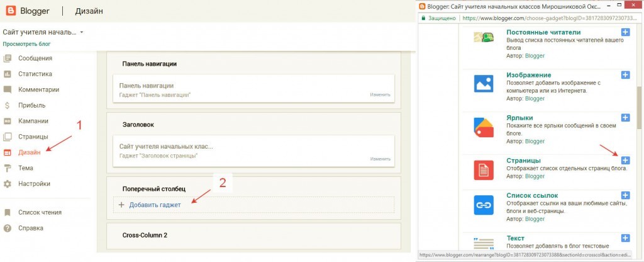Click the Список чтения bookmark icon

(x=7, y=213)
